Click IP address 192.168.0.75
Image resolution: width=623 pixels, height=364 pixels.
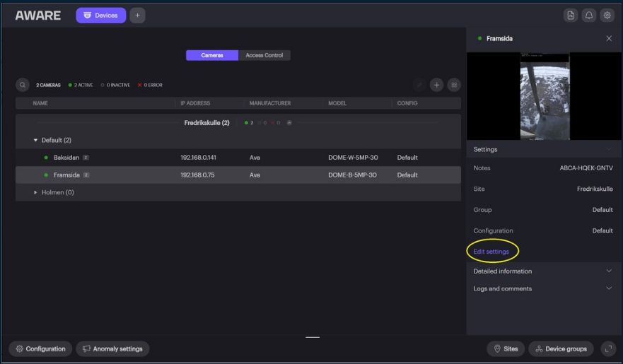point(197,175)
